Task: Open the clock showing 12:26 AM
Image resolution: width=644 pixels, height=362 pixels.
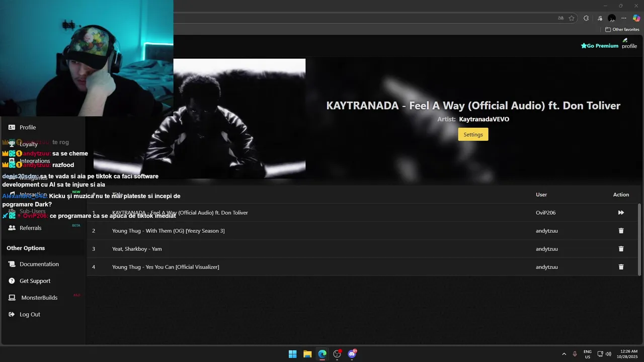Action: 627,354
